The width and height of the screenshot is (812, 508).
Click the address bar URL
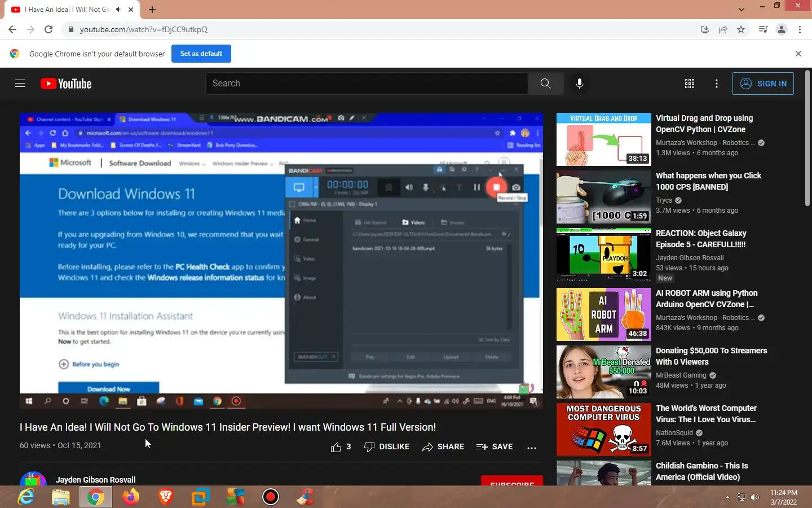point(143,29)
